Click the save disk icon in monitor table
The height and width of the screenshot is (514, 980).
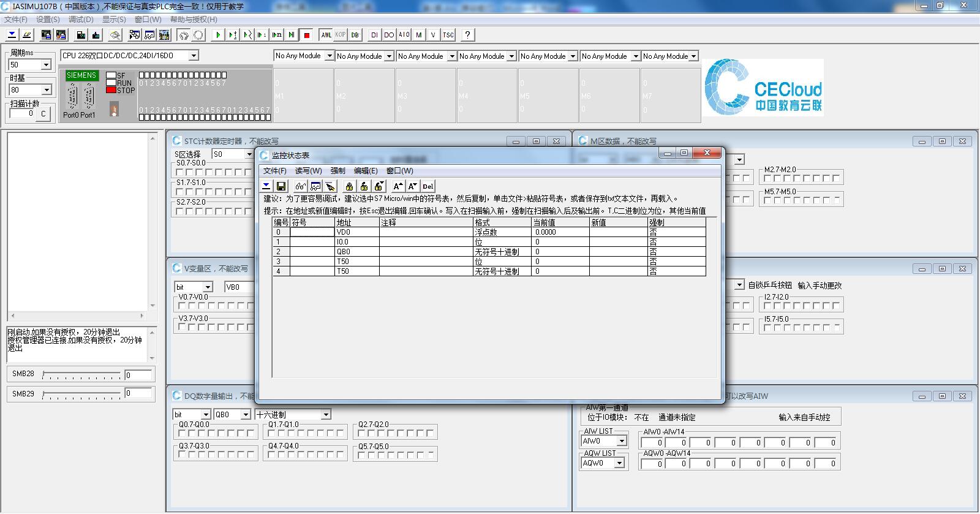point(281,186)
